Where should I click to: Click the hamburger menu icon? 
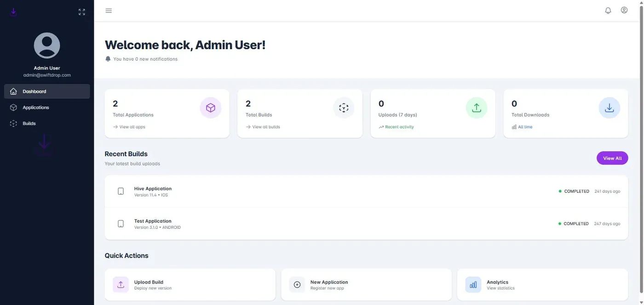coord(109,11)
